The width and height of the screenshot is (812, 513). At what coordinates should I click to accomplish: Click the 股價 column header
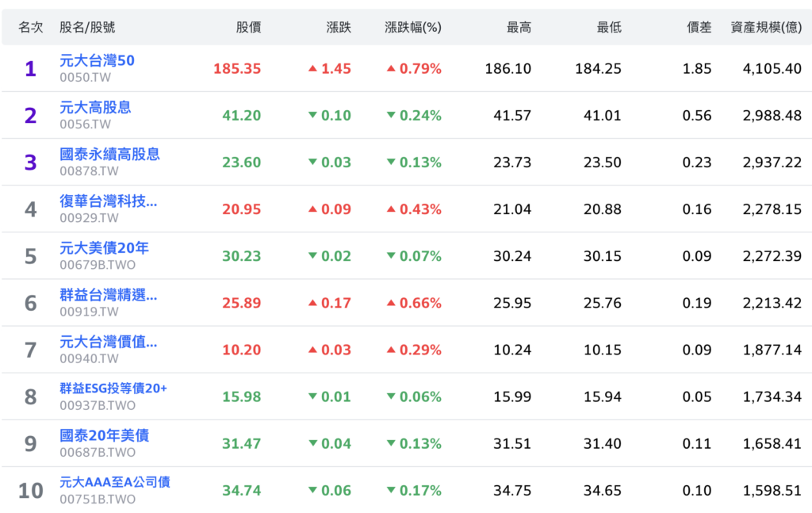(248, 27)
